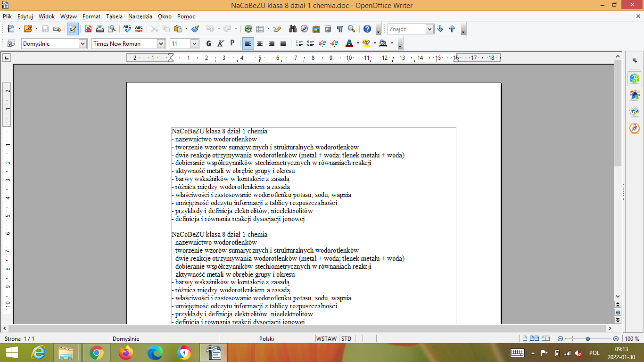The width and height of the screenshot is (644, 362).
Task: Click the zoom slider handle
Action: 588,338
